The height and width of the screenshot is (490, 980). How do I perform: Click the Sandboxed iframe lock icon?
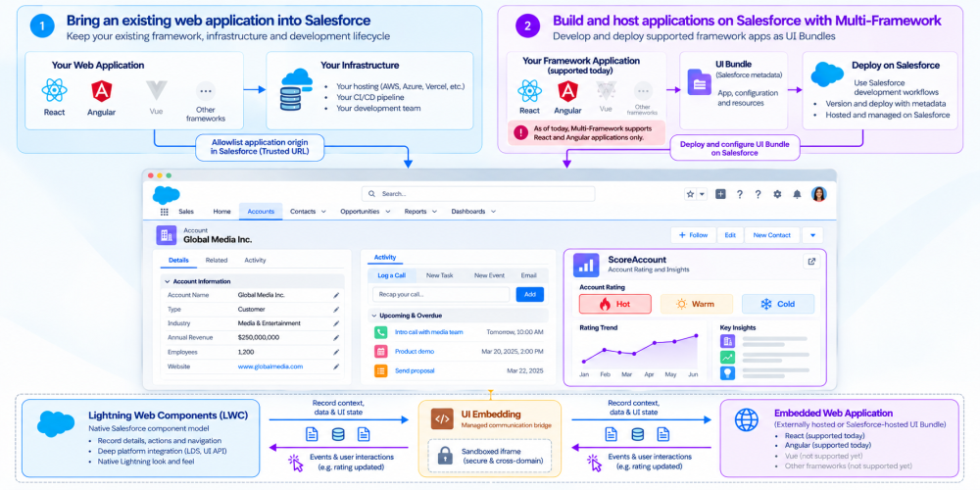coord(445,457)
